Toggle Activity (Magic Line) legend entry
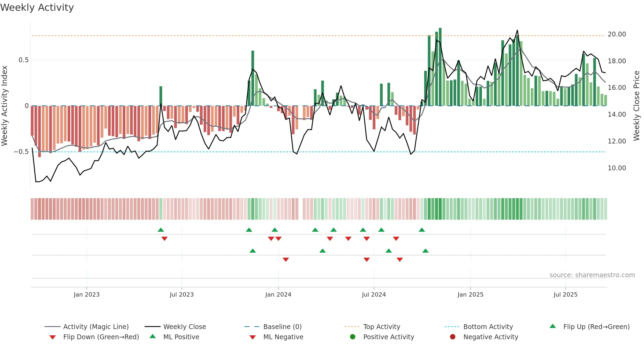The height and width of the screenshot is (362, 644). [x=87, y=327]
